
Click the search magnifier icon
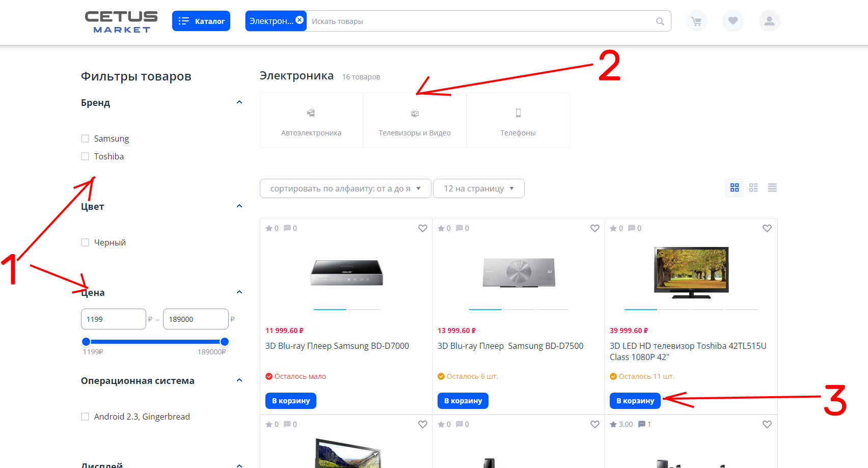pyautogui.click(x=660, y=21)
